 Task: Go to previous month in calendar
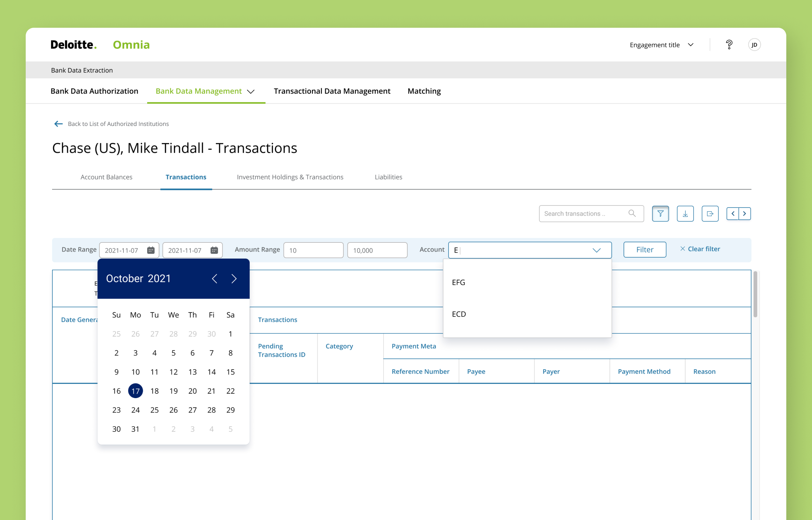(215, 279)
